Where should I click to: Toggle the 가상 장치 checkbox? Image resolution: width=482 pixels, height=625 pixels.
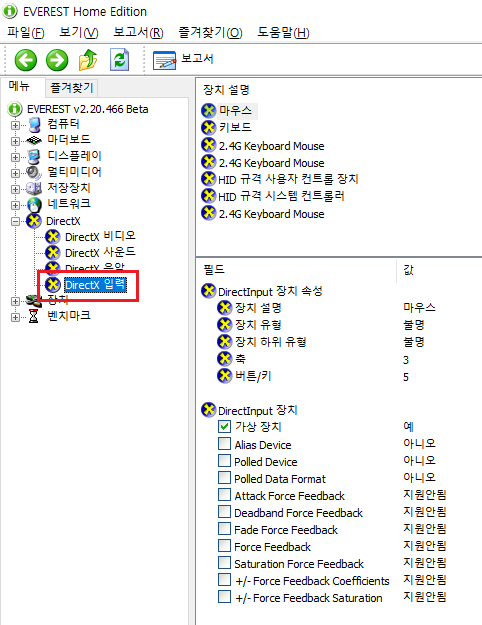pos(224,426)
